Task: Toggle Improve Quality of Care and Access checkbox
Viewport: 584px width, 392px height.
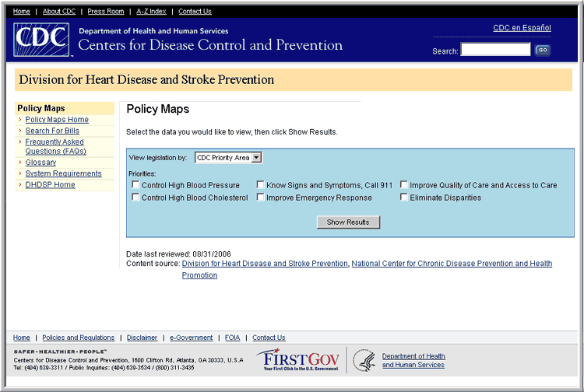Action: tap(404, 185)
